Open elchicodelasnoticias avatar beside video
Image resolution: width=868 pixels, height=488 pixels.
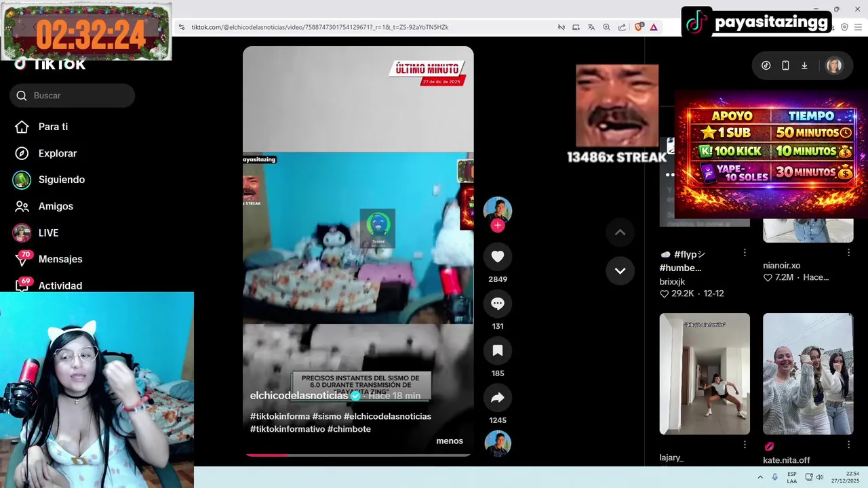[x=497, y=210]
